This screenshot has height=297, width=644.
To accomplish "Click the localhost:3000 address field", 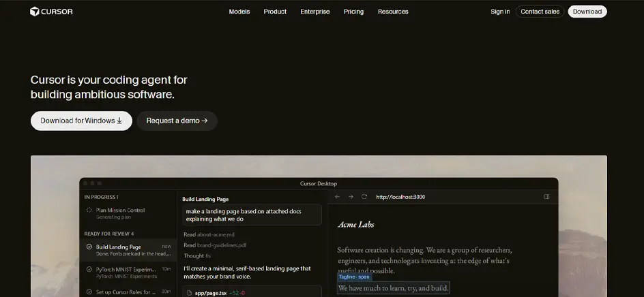I will pyautogui.click(x=400, y=197).
